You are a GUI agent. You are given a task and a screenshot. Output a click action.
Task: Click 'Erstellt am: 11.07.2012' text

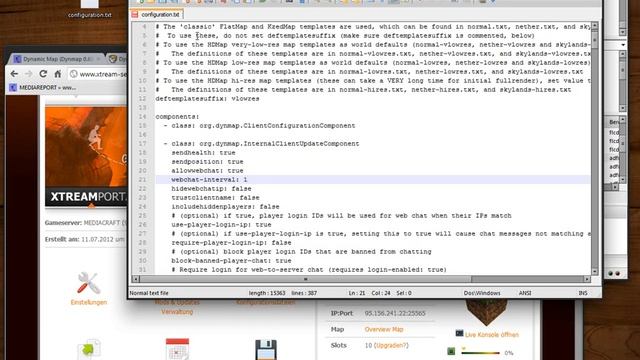[84, 239]
